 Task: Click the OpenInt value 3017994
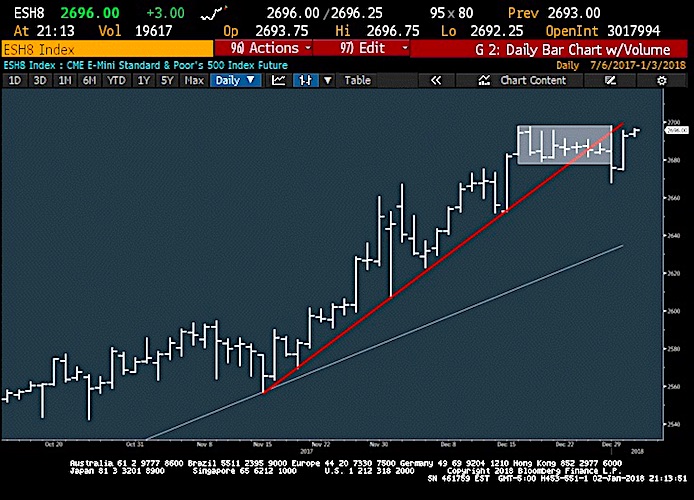(633, 31)
